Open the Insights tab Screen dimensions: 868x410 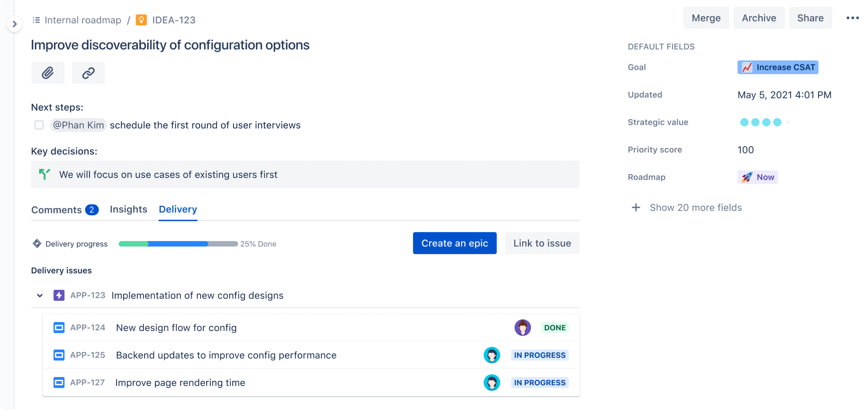pyautogui.click(x=128, y=209)
